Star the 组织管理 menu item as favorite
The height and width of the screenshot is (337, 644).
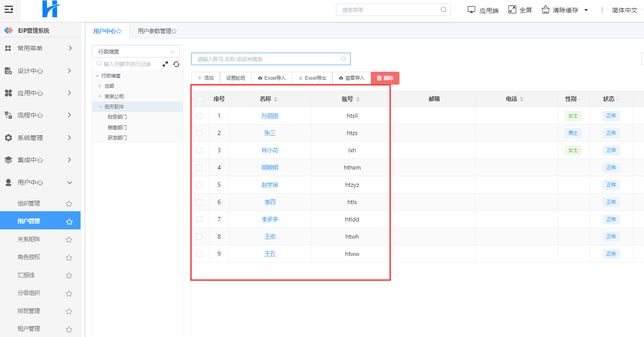pyautogui.click(x=69, y=204)
